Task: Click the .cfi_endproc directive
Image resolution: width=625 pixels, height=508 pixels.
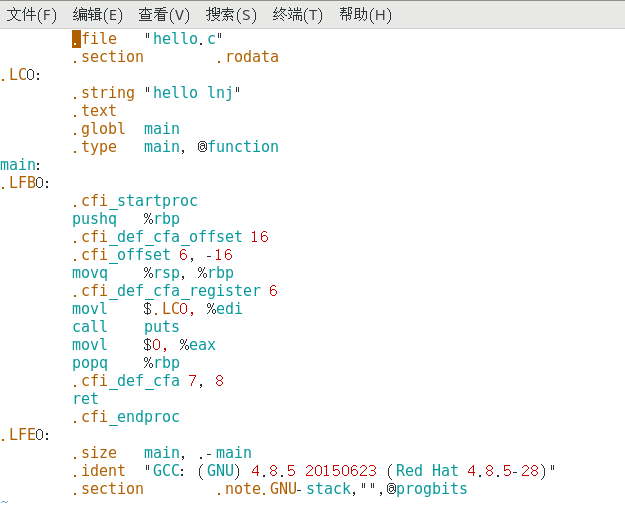Action: tap(125, 417)
